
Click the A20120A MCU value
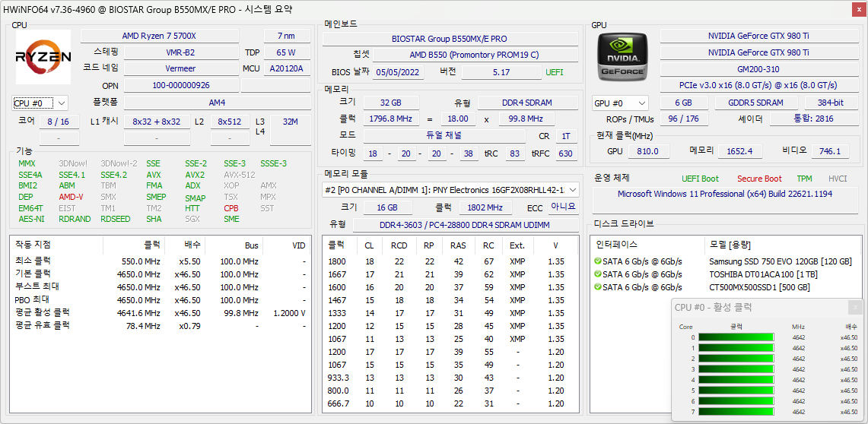287,68
